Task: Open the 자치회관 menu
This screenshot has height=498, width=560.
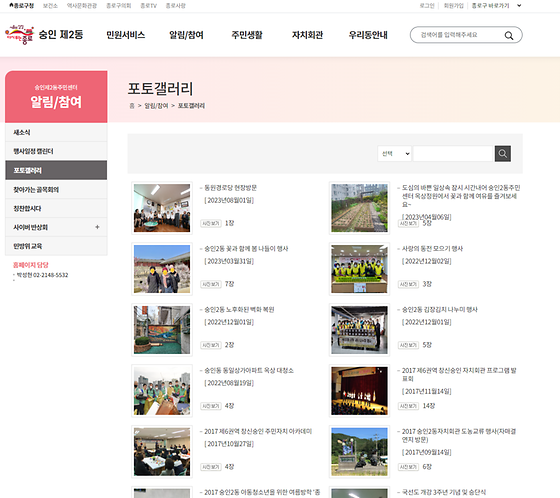Action: 307,35
